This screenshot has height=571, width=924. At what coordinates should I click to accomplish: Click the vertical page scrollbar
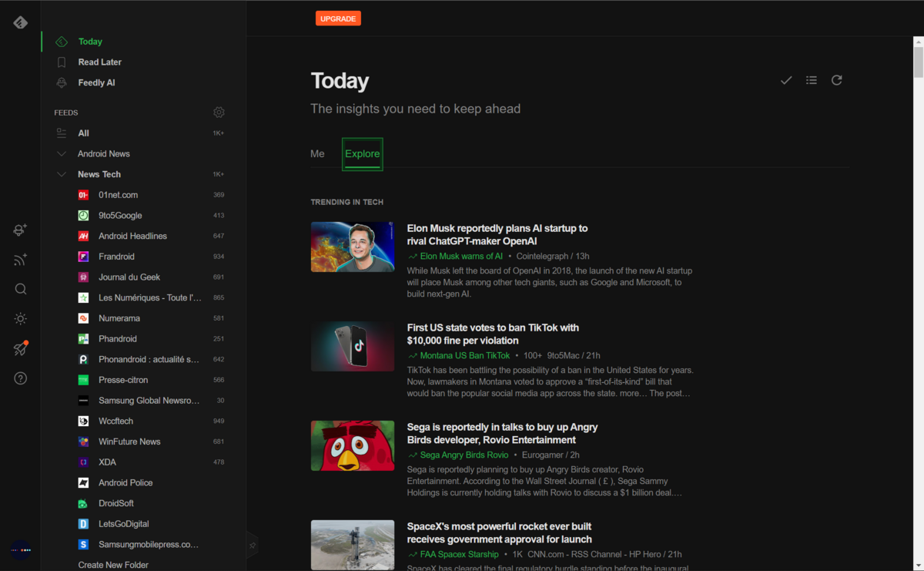point(918,62)
